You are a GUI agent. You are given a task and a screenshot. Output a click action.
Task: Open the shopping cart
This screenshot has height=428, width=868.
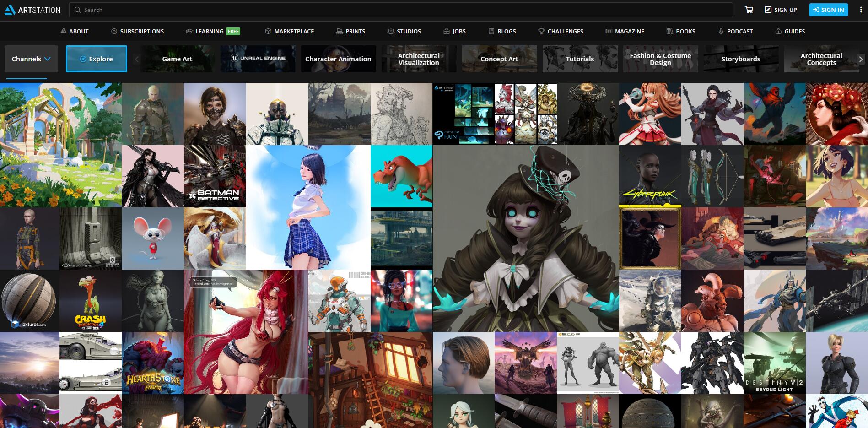[749, 10]
